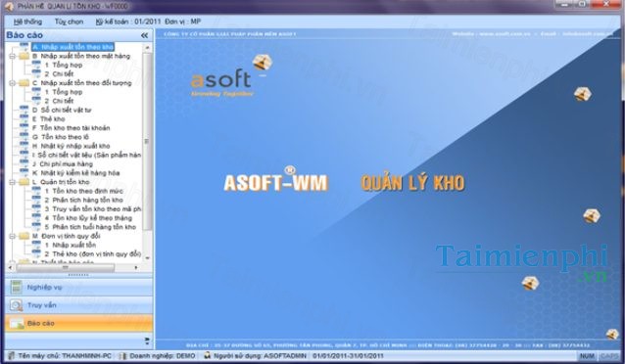Click report icon of 1 Tổng hợp under C
Screen dimensions: 625x364
tap(36, 92)
